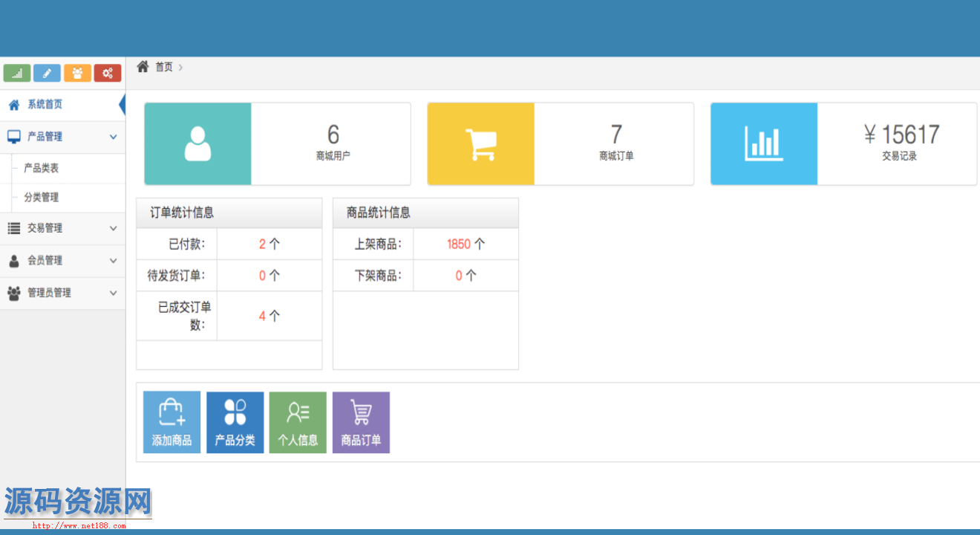Click the home icon in breadcrumb
The width and height of the screenshot is (980, 535).
[143, 67]
